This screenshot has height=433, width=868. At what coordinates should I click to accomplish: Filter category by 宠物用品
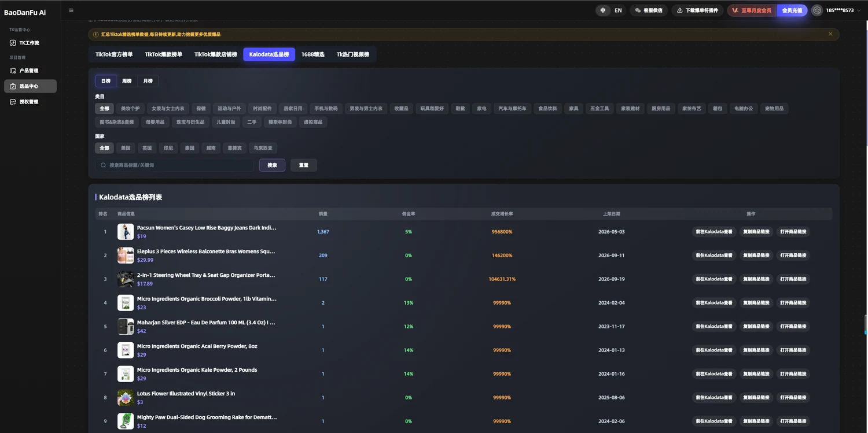tap(774, 109)
